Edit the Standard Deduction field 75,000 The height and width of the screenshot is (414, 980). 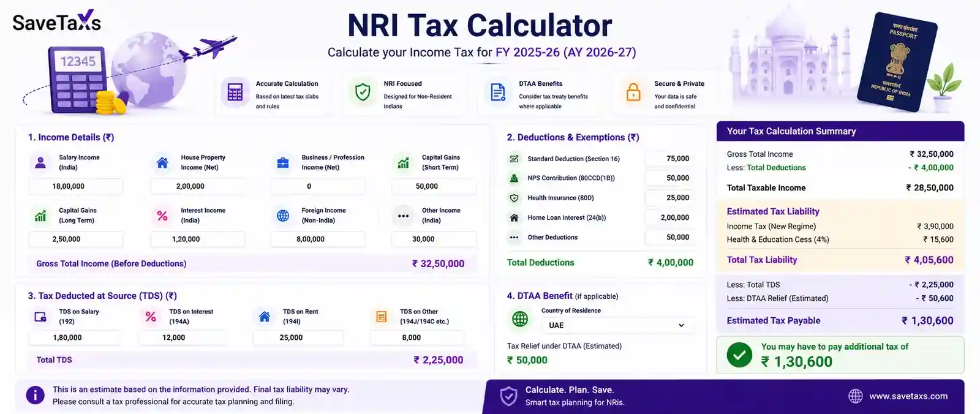coord(670,159)
